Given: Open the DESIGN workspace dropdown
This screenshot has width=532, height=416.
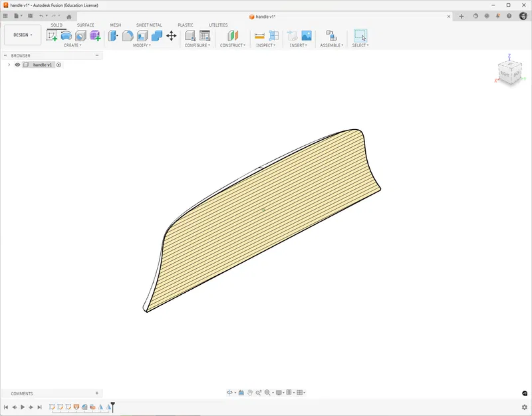Looking at the screenshot, I should 23,35.
